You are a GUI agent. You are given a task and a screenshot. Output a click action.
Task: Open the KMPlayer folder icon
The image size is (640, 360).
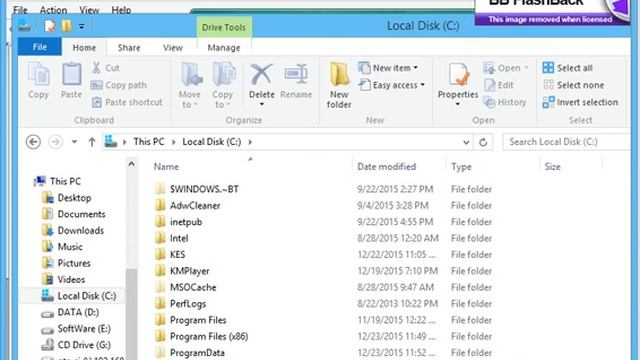pyautogui.click(x=160, y=271)
